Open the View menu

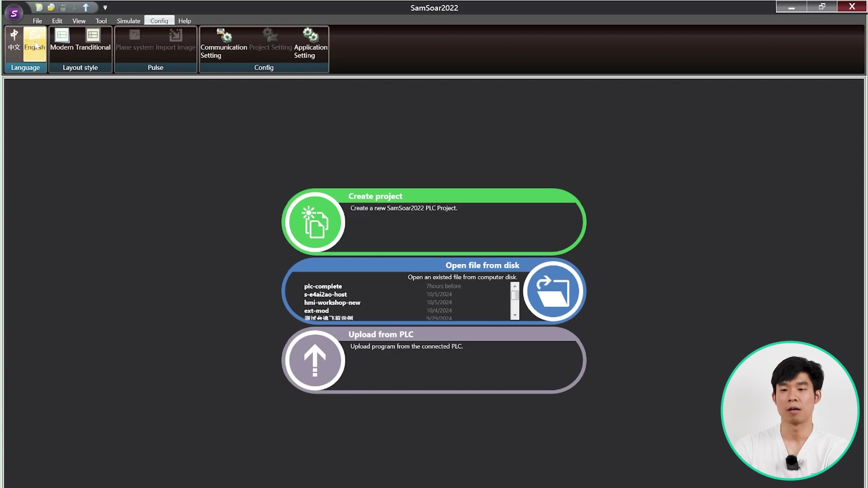click(79, 21)
